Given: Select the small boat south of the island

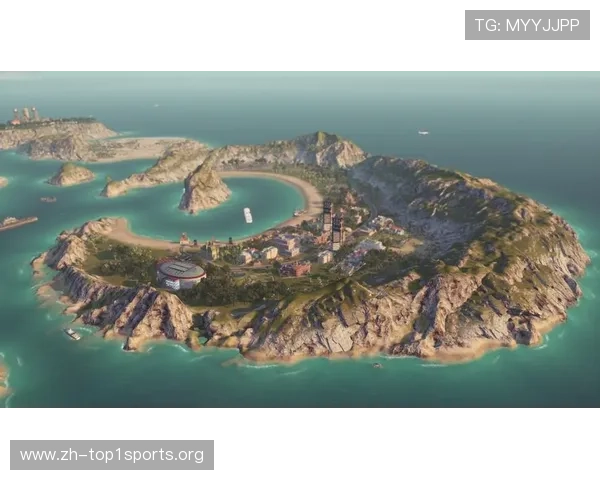Looking at the screenshot, I should point(377,365).
